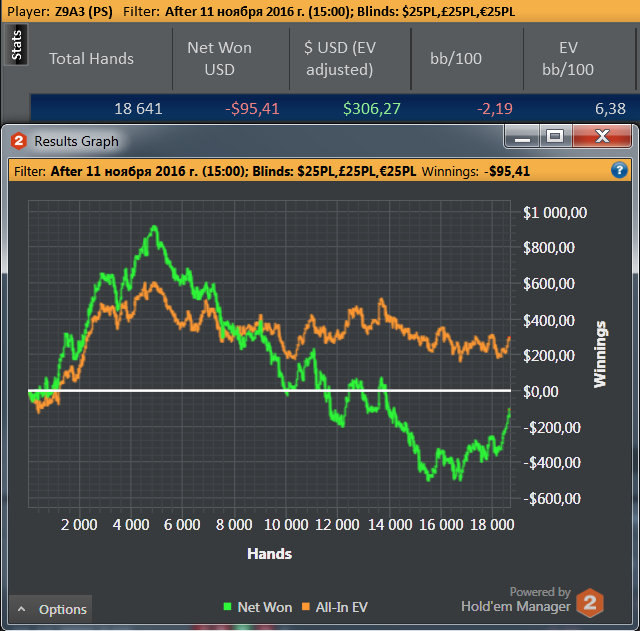
Task: Click the Hold'em Manager 2 icon in Results Graph title
Action: [18, 141]
